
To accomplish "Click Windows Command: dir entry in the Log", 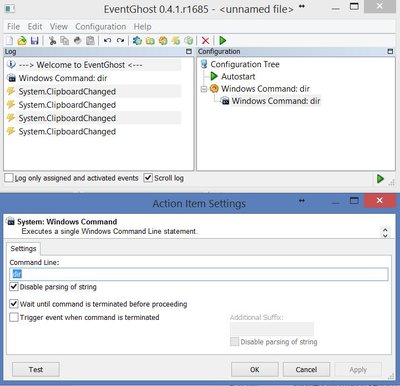I will click(x=63, y=78).
